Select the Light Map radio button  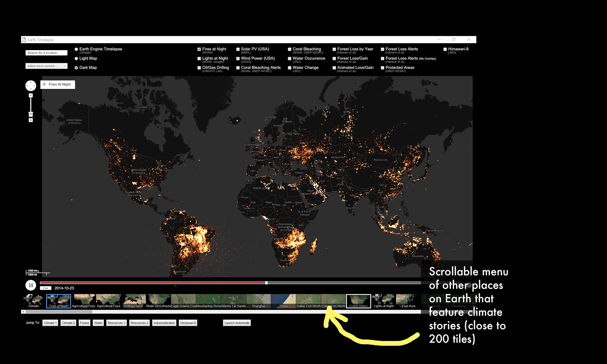click(76, 58)
